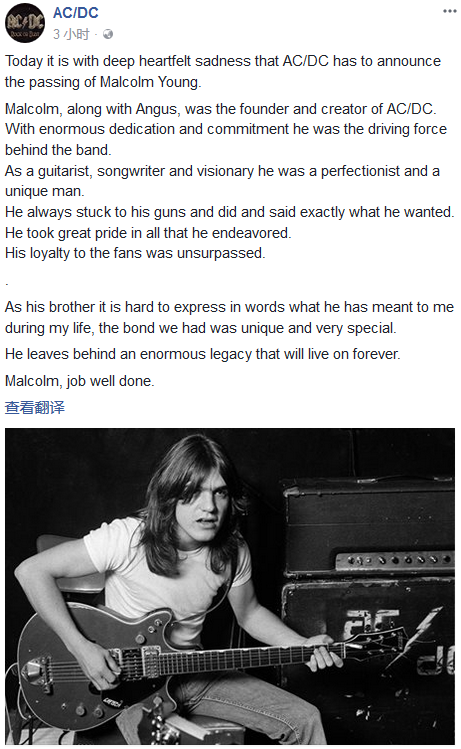461x749 pixels.
Task: Click the 'He always stuck to his guns' line
Action: pos(229,212)
